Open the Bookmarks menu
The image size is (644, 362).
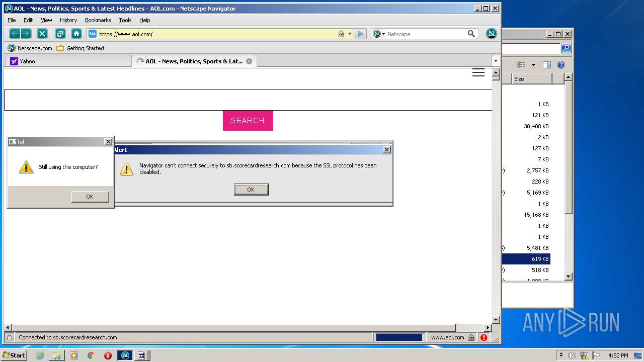pos(98,20)
